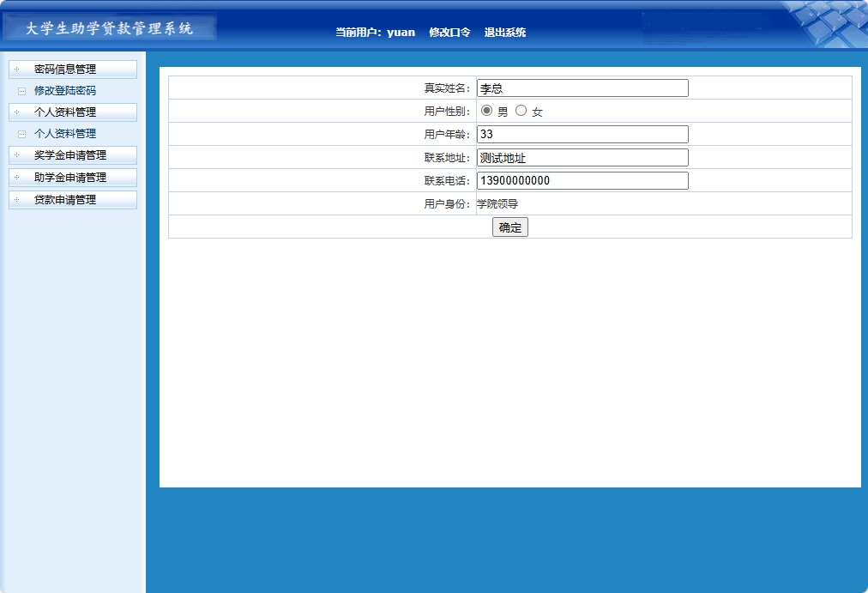Click the expand icon beside 贷款申请管理

[x=19, y=200]
